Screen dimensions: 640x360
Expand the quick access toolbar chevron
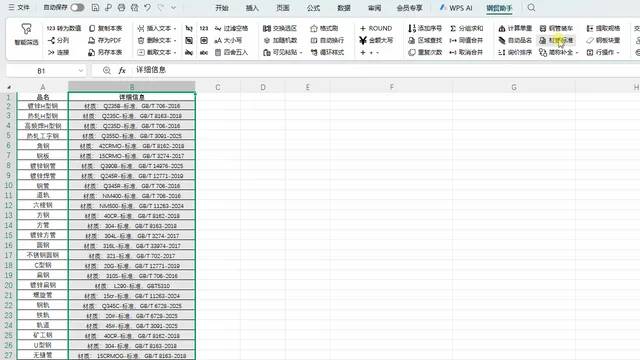pyautogui.click(x=173, y=7)
